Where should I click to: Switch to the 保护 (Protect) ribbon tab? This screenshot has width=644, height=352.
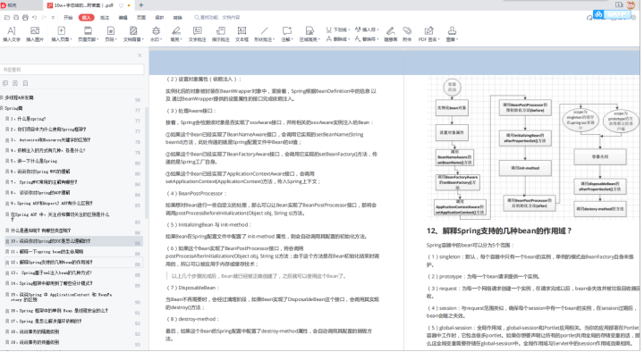159,18
